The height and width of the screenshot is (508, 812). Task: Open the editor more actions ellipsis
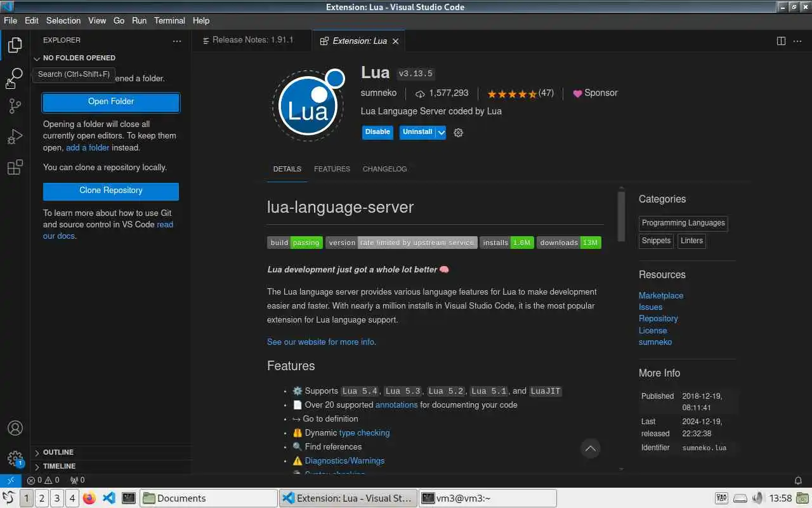[797, 41]
